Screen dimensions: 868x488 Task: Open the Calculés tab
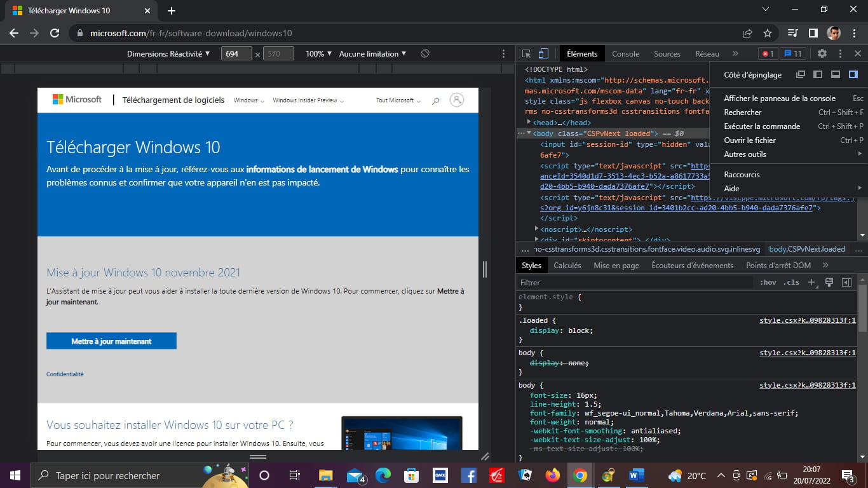567,266
